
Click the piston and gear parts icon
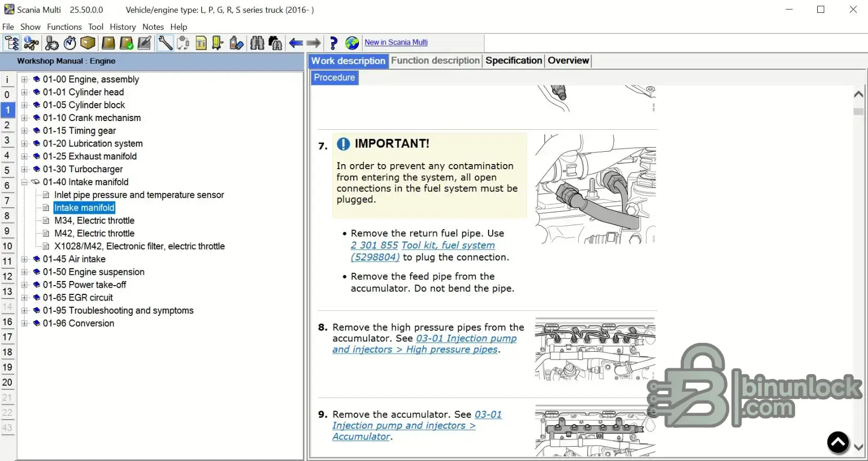(x=52, y=43)
